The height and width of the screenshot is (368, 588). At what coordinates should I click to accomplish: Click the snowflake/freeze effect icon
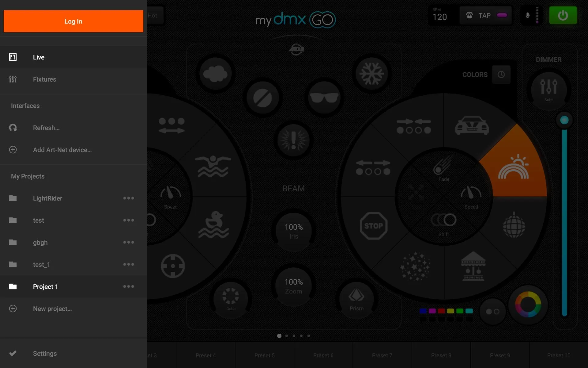[371, 74]
